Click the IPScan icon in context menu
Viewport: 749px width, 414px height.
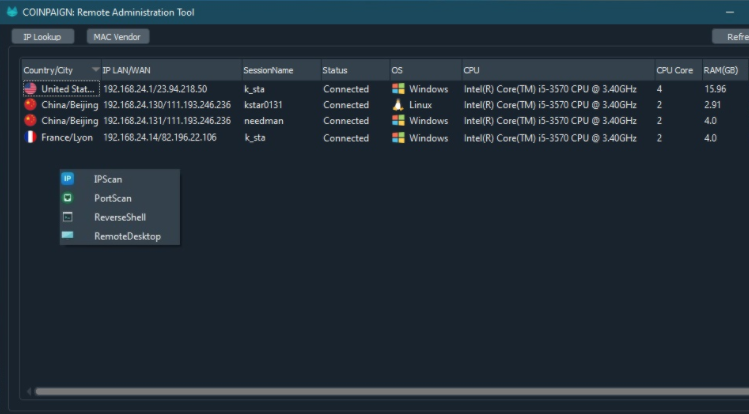click(x=68, y=179)
